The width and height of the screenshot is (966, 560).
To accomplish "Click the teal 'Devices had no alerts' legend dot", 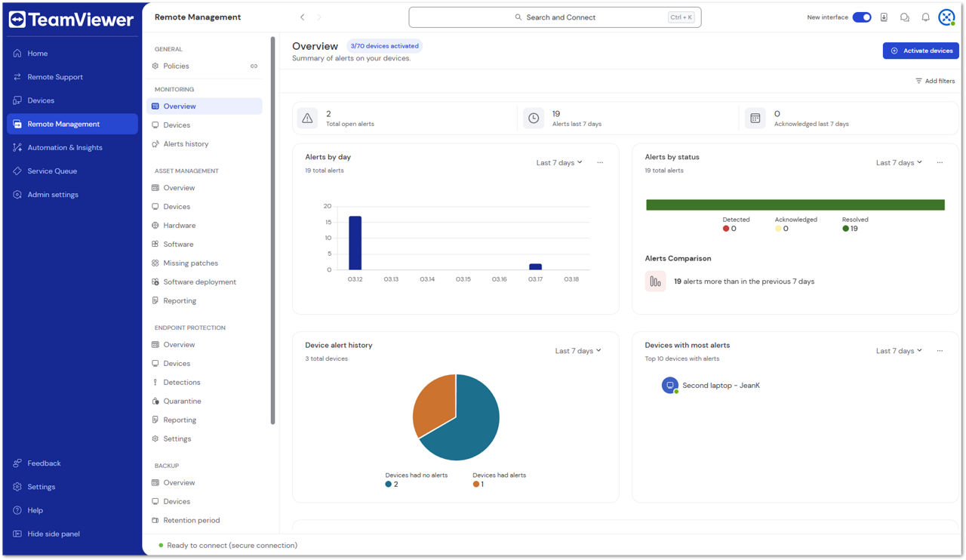I will (389, 485).
